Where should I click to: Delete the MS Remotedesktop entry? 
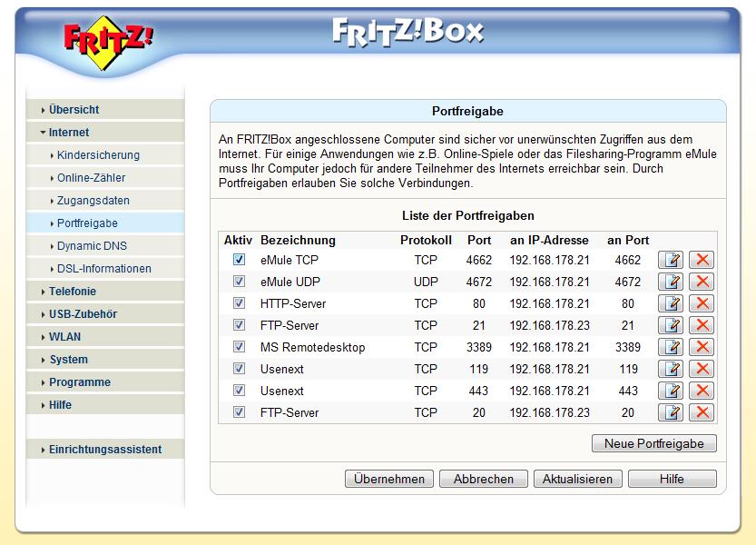click(x=702, y=347)
